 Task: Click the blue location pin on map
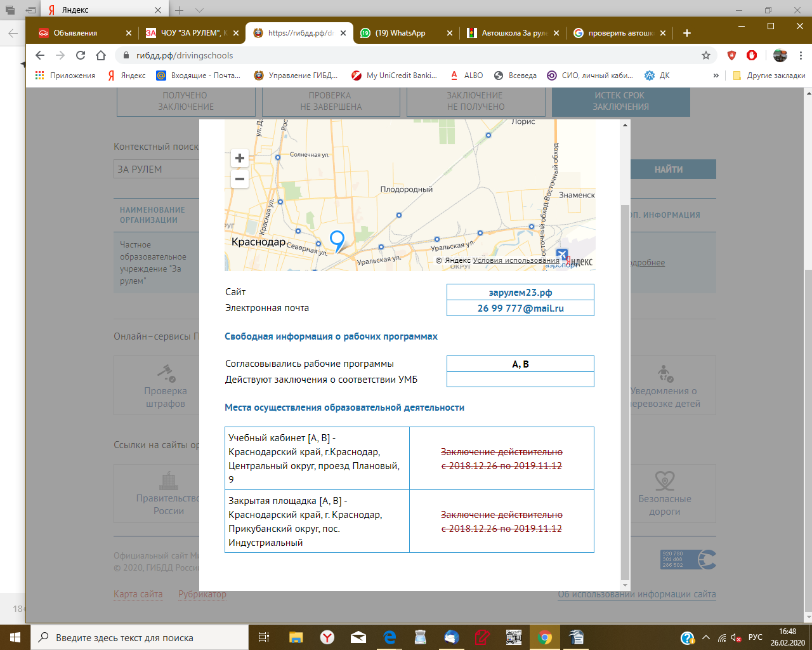point(337,241)
